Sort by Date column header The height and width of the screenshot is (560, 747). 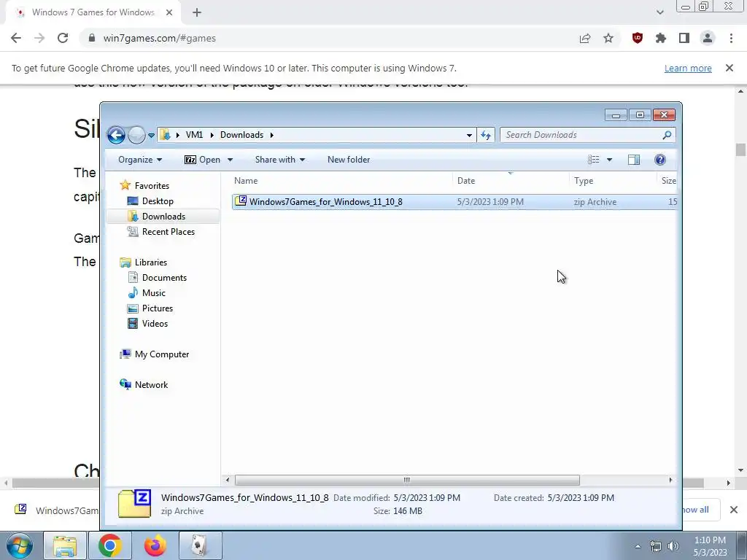466,181
